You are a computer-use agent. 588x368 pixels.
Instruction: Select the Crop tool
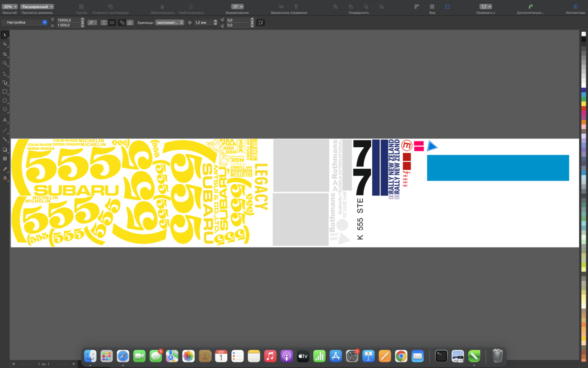click(x=5, y=54)
